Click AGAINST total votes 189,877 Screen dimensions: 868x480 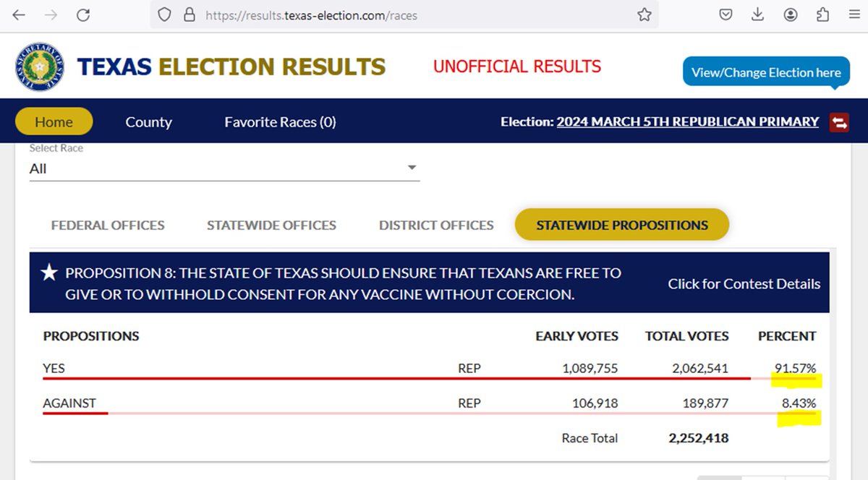pos(705,403)
